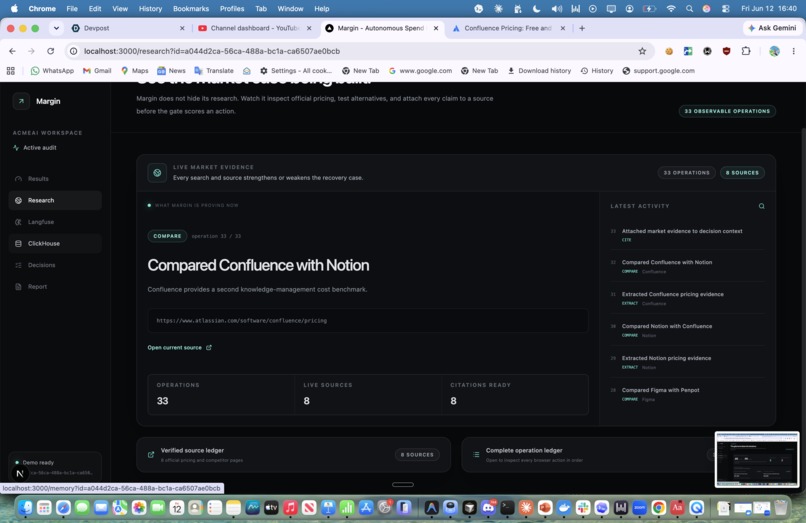Open Langfuse from the sidebar

[x=55, y=222]
